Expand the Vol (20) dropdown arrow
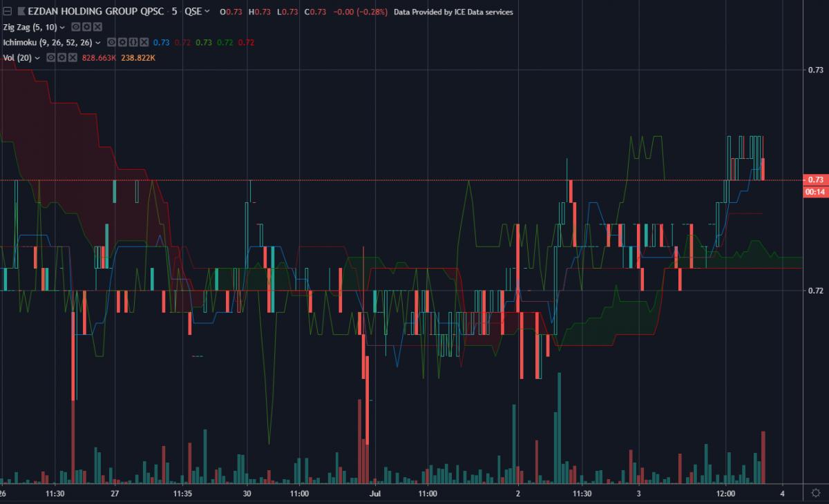This screenshot has width=829, height=504. point(37,58)
